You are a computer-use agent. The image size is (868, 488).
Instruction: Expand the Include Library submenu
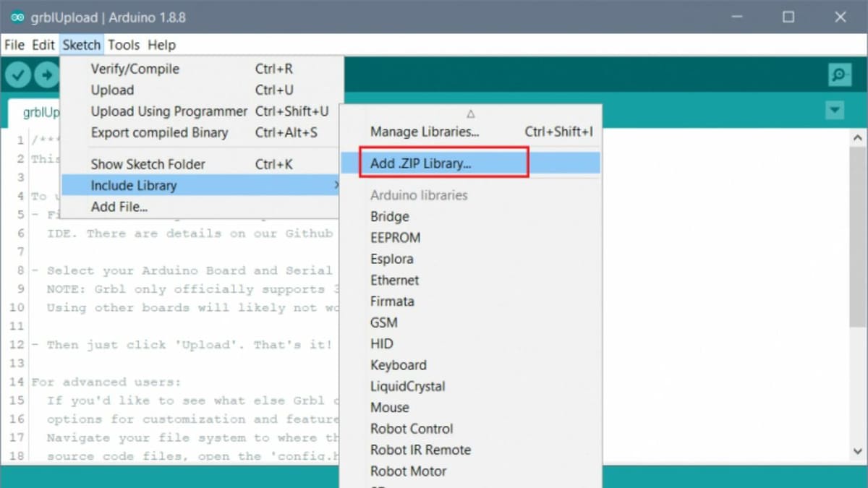[202, 186]
